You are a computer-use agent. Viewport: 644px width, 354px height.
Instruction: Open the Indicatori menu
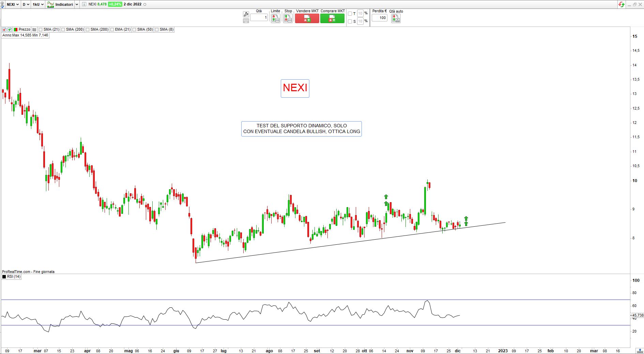pos(60,4)
